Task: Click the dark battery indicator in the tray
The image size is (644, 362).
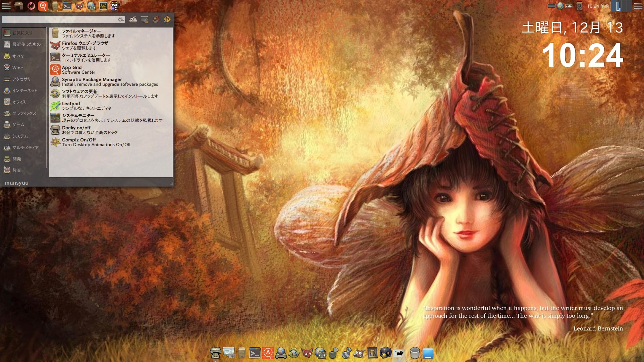Action: pos(551,6)
